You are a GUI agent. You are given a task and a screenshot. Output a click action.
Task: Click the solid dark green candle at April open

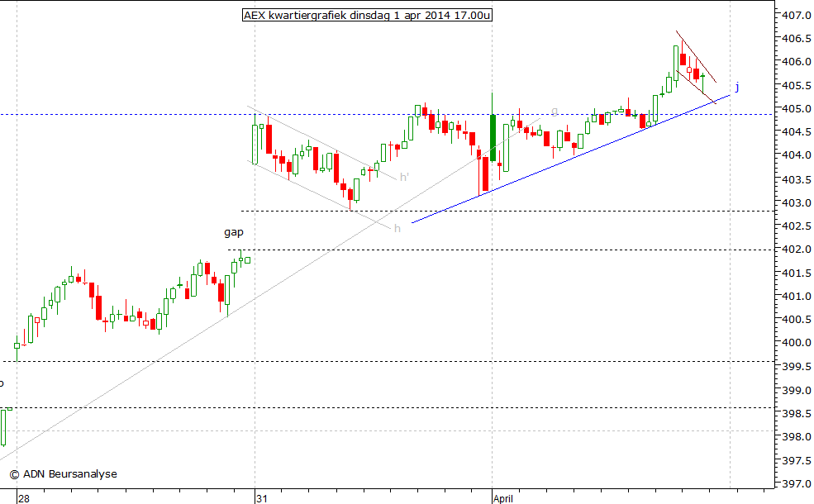click(493, 137)
